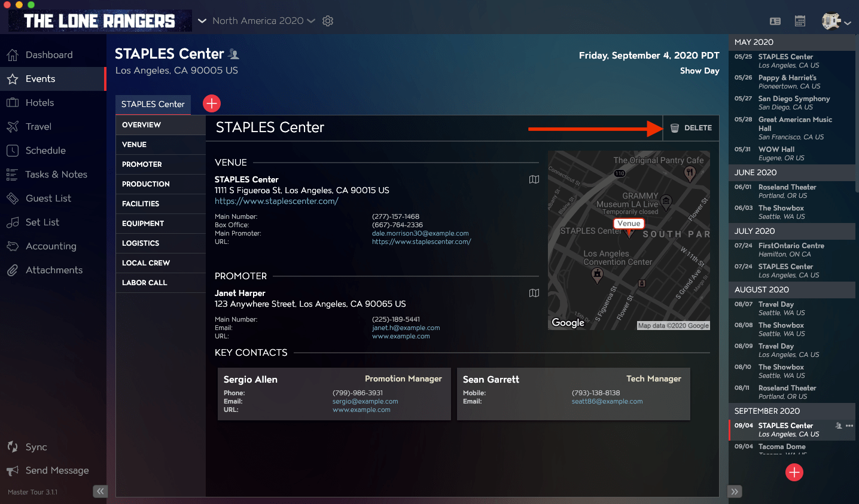Select the Attachments paperclip icon
The image size is (859, 504).
[x=12, y=270]
